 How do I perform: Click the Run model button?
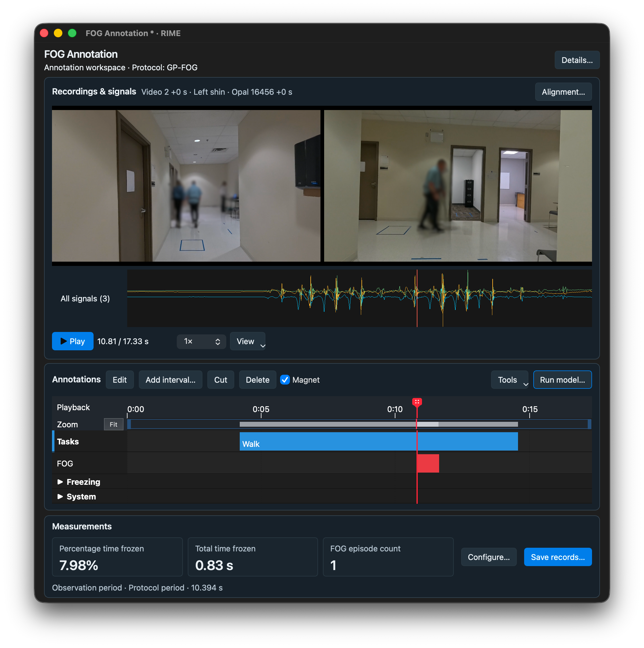pyautogui.click(x=562, y=380)
